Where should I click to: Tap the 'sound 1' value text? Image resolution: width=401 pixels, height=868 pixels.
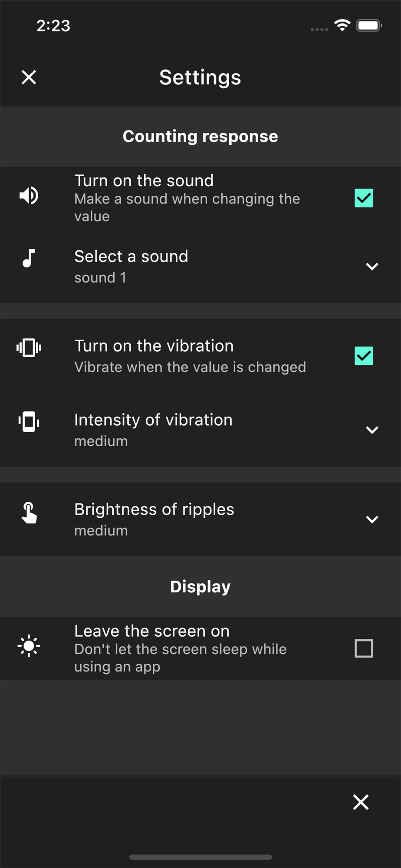100,278
